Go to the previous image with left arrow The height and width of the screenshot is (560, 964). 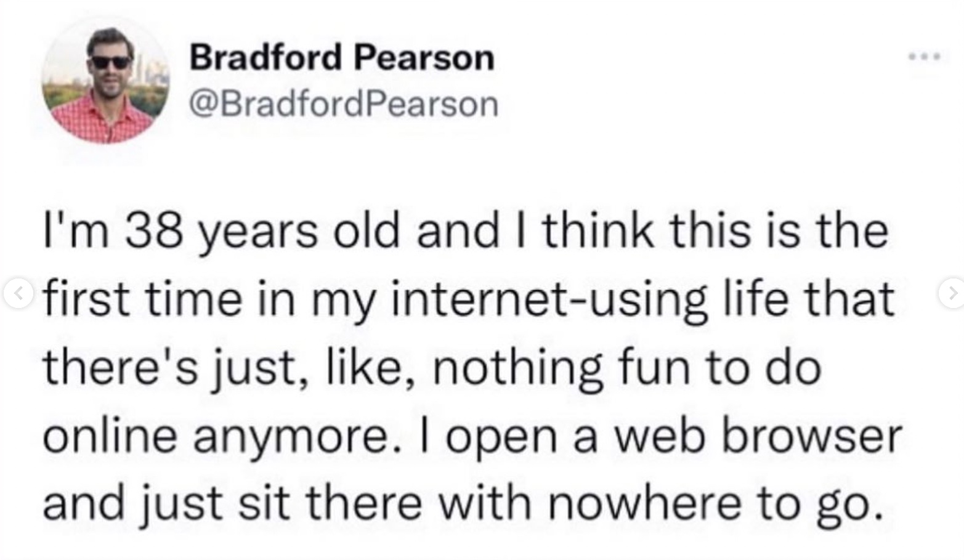tap(18, 294)
